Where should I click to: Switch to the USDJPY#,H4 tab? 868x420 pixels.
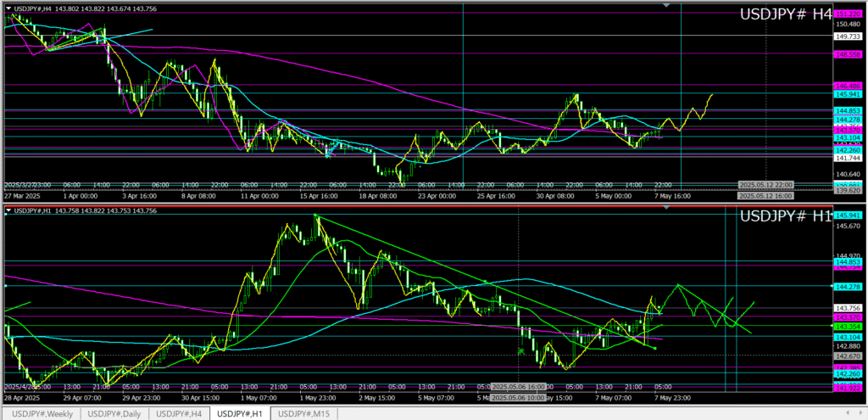[x=180, y=413]
